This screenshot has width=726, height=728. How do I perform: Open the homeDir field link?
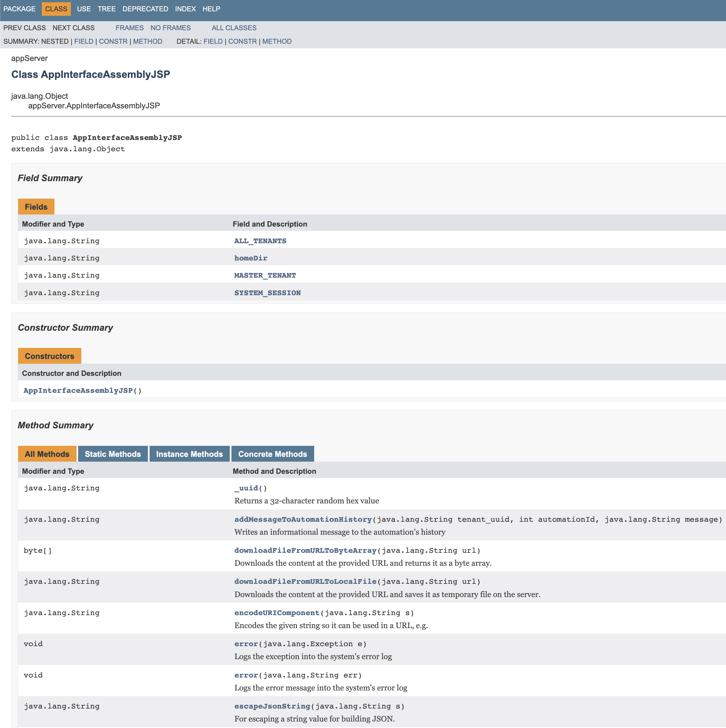(251, 258)
